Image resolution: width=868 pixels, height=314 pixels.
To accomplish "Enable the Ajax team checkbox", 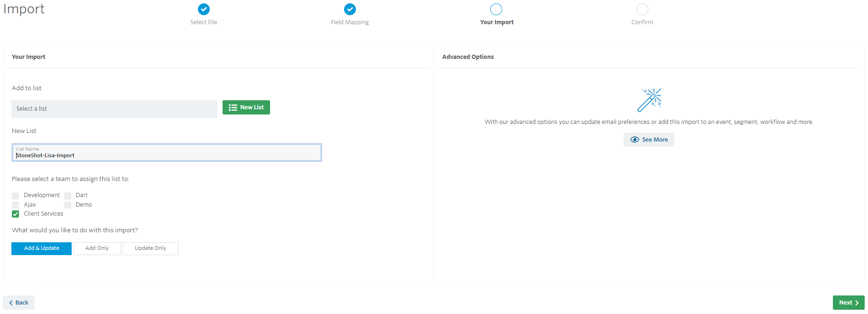I will [16, 205].
